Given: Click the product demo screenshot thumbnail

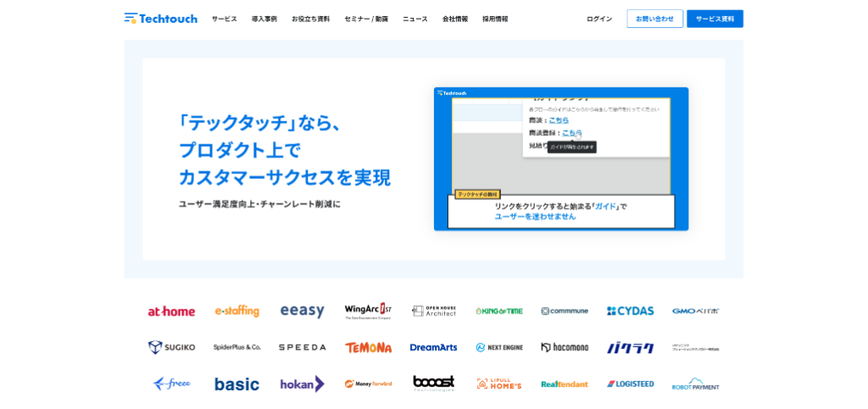Looking at the screenshot, I should 561,159.
